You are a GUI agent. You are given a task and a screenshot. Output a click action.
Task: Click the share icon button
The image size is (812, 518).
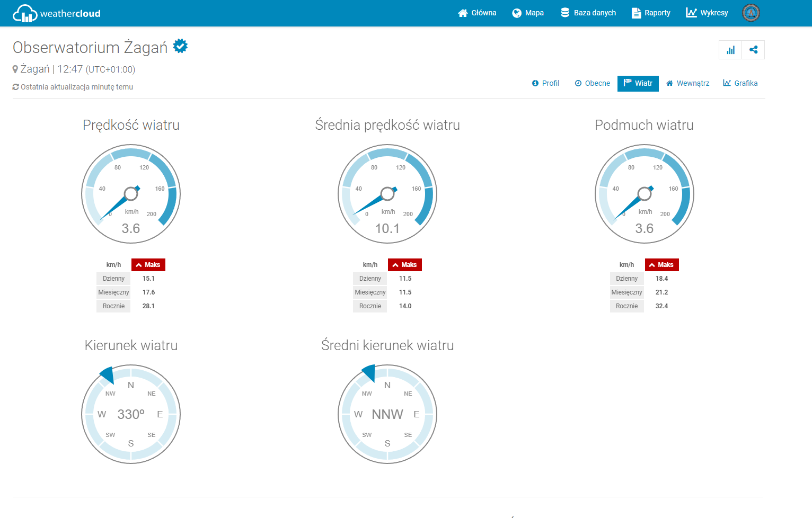[x=753, y=50]
